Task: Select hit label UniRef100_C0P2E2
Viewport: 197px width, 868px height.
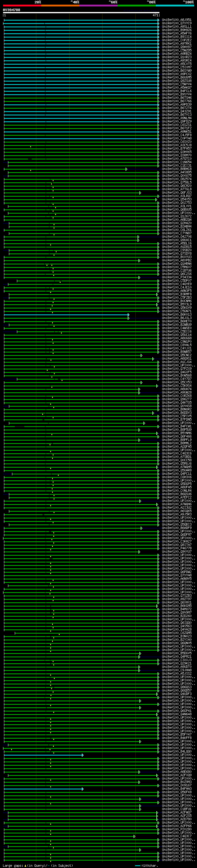Action: (x=177, y=40)
